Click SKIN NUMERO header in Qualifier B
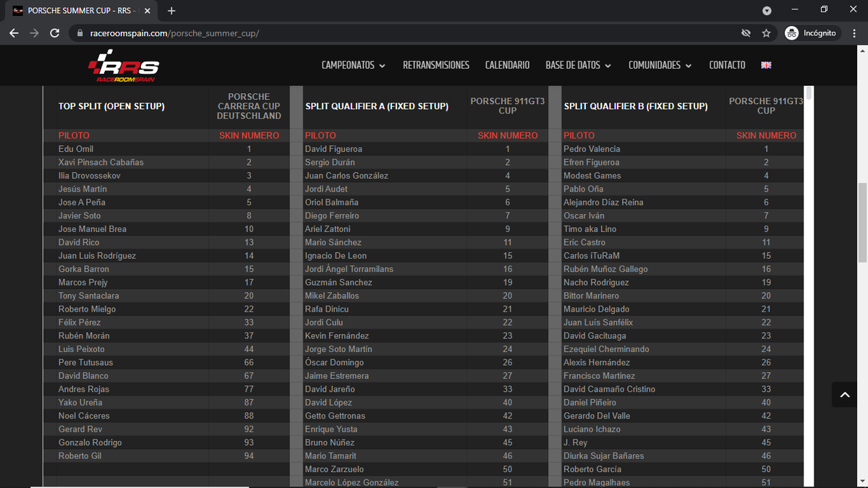Screen dimensions: 868x488 (x=766, y=135)
